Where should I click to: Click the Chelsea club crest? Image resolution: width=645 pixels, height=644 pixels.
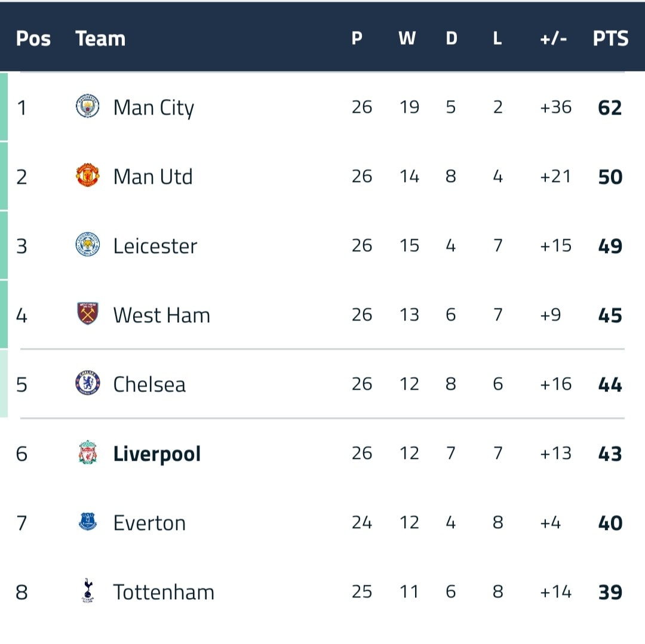point(88,383)
